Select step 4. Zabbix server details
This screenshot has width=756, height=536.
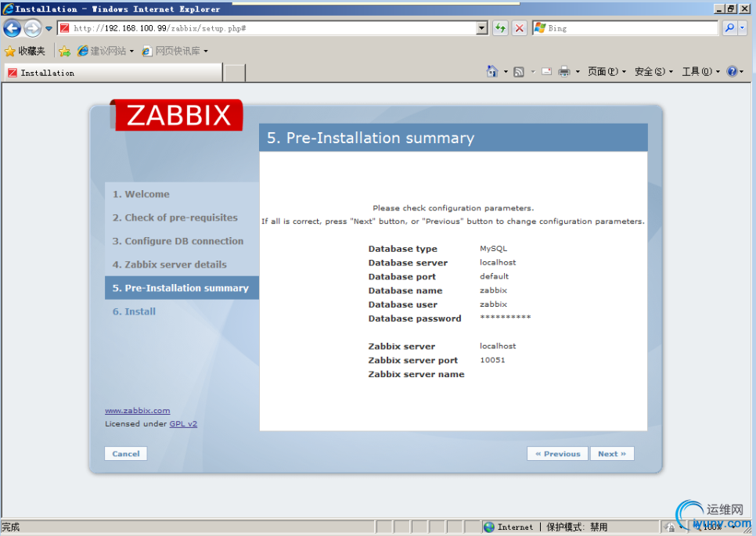(169, 264)
